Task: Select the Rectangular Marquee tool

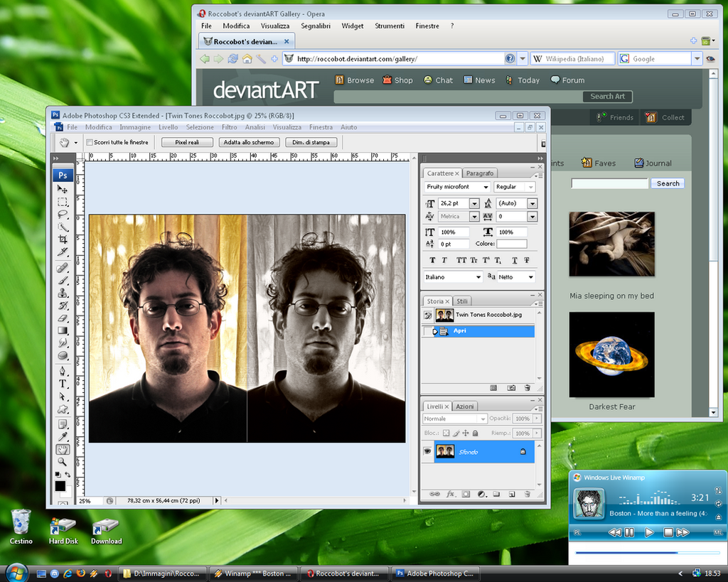Action: [x=63, y=202]
